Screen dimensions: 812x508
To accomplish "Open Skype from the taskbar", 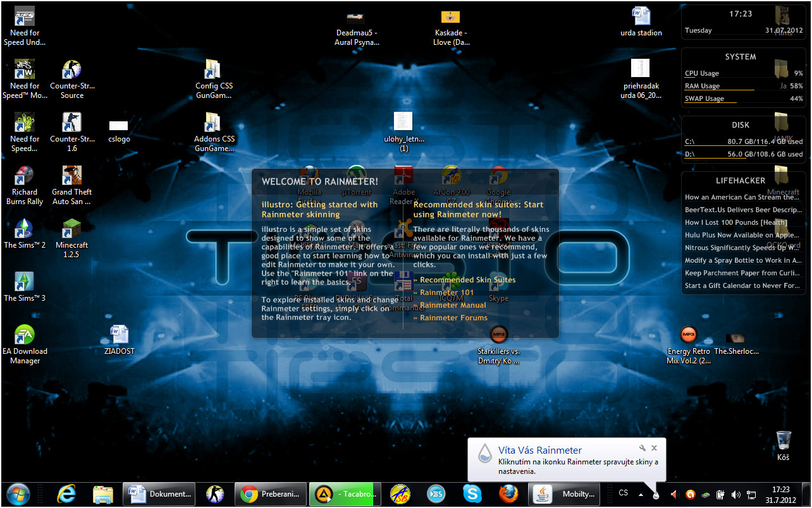I will tap(472, 494).
